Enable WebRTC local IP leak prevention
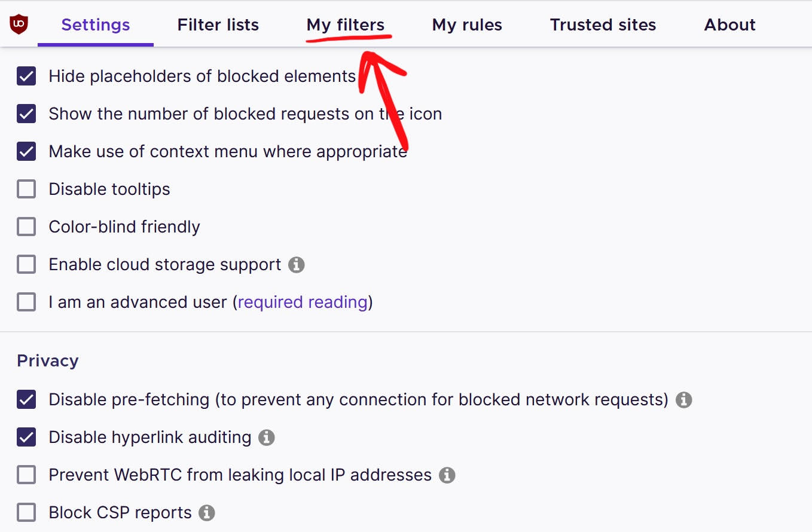812x532 pixels. tap(26, 475)
